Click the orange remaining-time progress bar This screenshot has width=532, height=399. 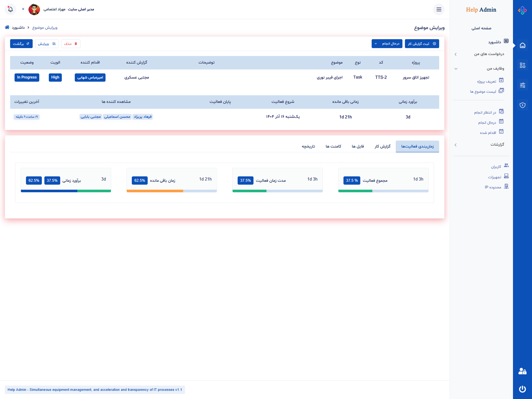click(155, 191)
